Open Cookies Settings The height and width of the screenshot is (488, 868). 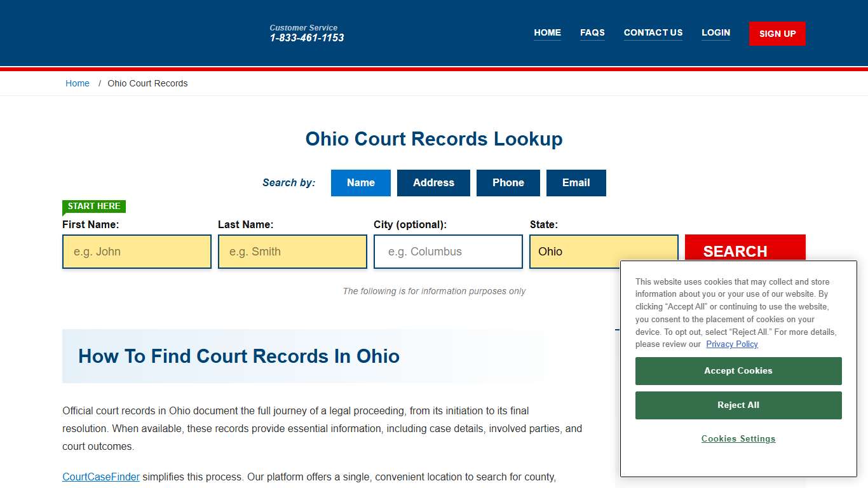click(738, 438)
